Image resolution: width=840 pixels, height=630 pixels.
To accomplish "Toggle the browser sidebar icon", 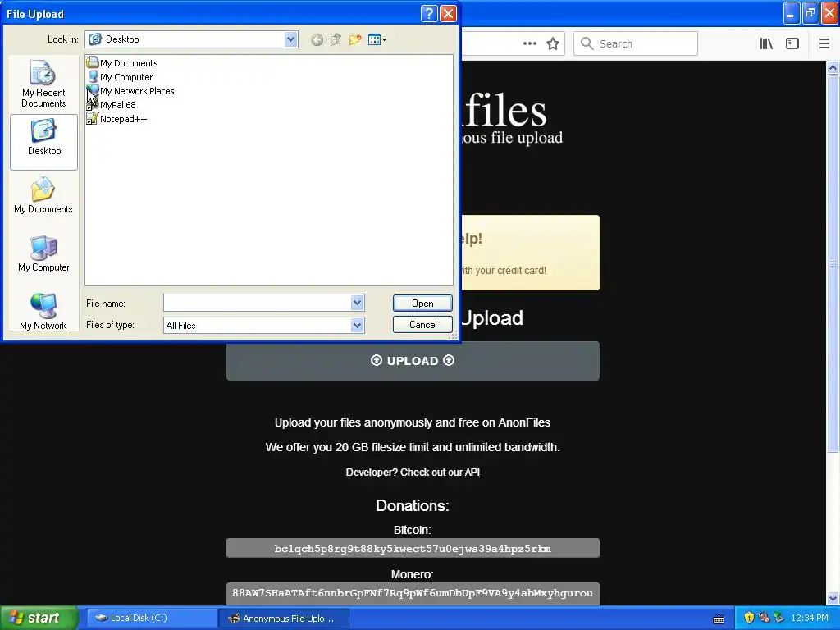I will [x=792, y=43].
